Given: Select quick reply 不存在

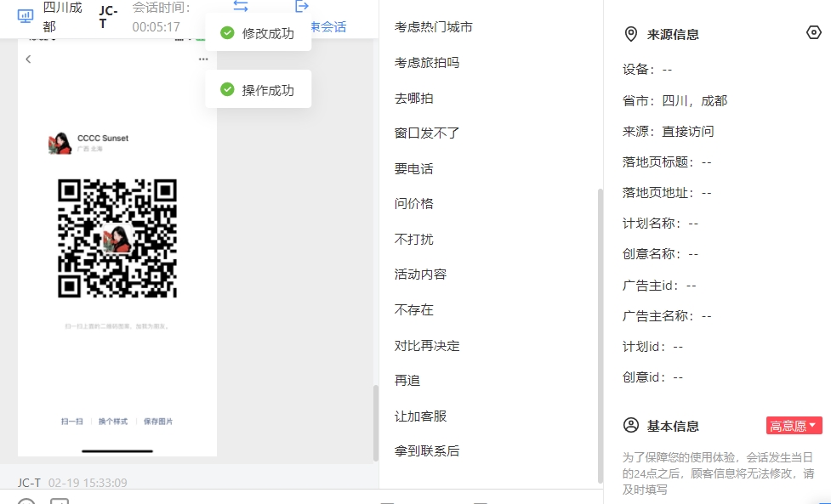Looking at the screenshot, I should pyautogui.click(x=414, y=309).
